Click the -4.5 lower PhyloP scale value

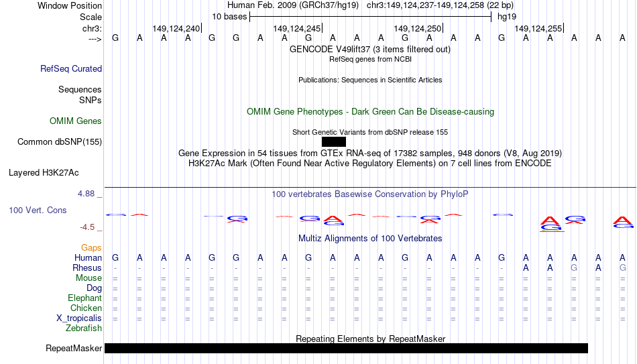coord(87,227)
